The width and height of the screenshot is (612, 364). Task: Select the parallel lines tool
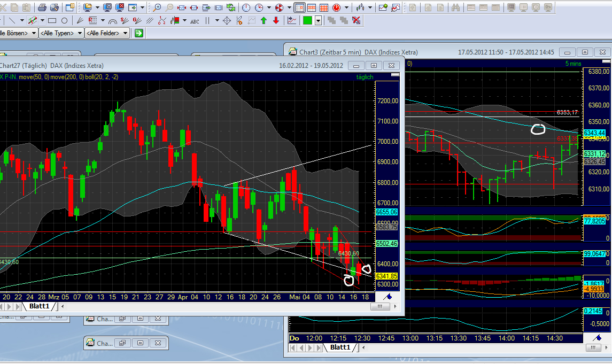point(150,20)
